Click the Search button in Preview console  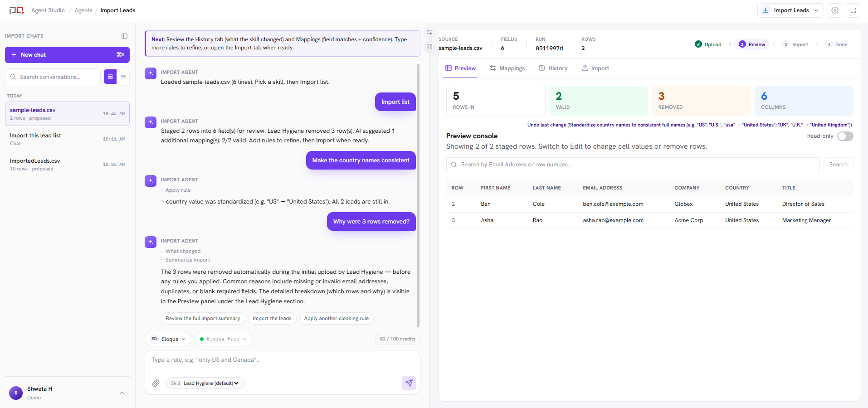point(838,165)
